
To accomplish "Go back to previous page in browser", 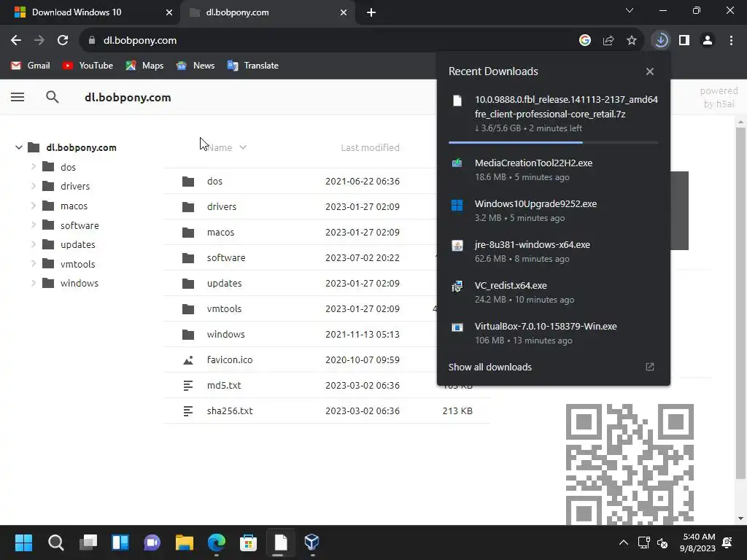I will pos(16,41).
